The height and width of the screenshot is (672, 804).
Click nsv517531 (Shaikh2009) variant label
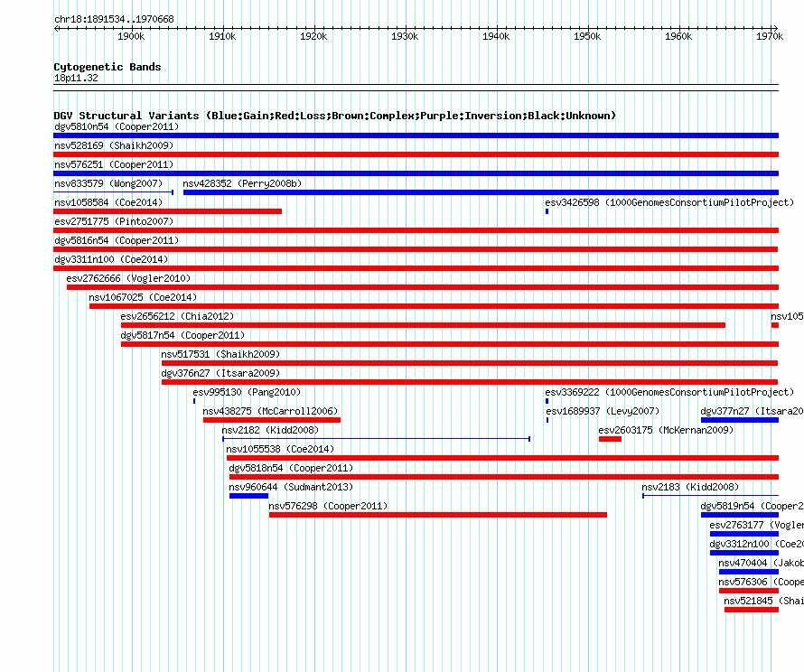tap(220, 354)
